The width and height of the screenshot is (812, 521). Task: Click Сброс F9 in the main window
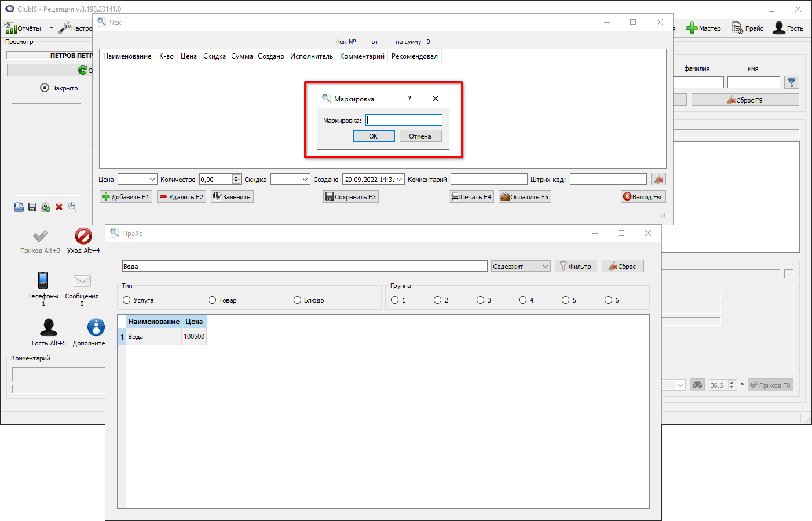pyautogui.click(x=745, y=100)
